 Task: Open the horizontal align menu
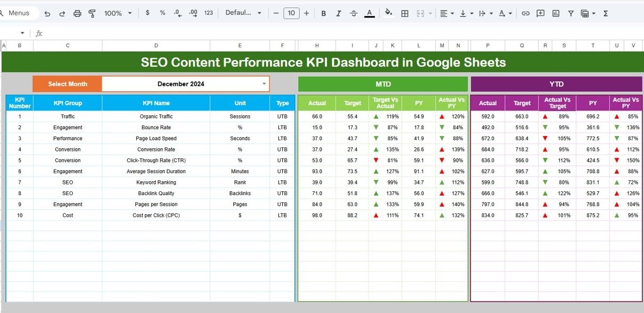click(x=446, y=13)
